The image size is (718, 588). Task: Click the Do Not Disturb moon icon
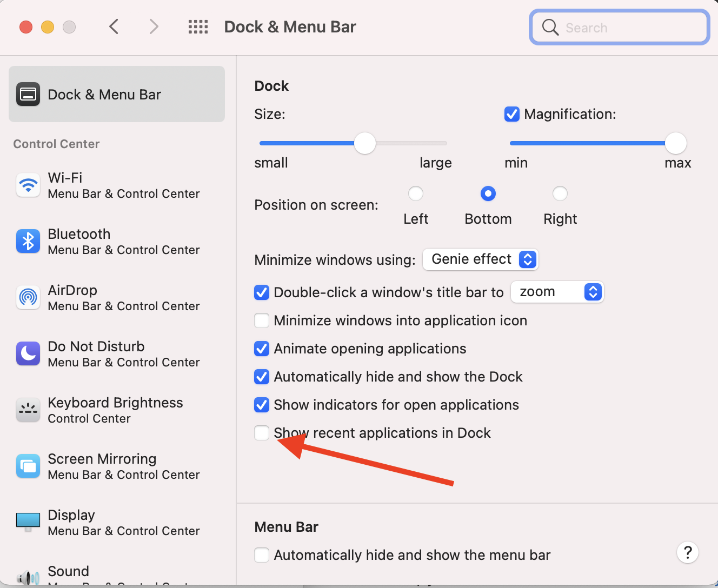pos(28,354)
